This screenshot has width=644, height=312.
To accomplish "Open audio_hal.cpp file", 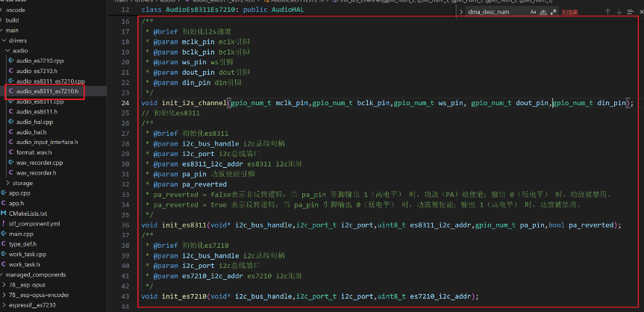I will coord(35,122).
